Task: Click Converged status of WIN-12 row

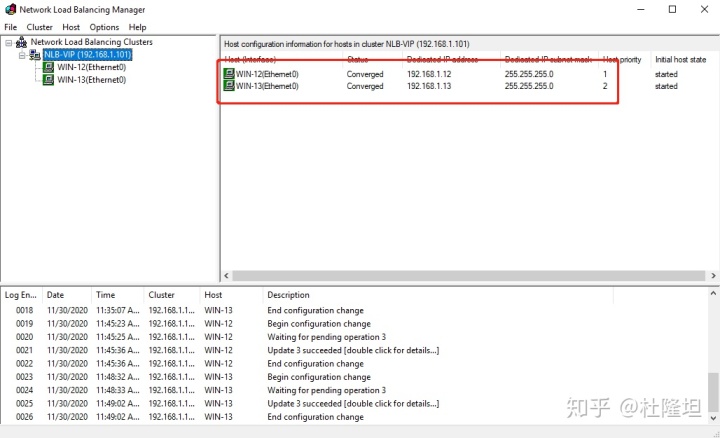Action: tap(365, 74)
